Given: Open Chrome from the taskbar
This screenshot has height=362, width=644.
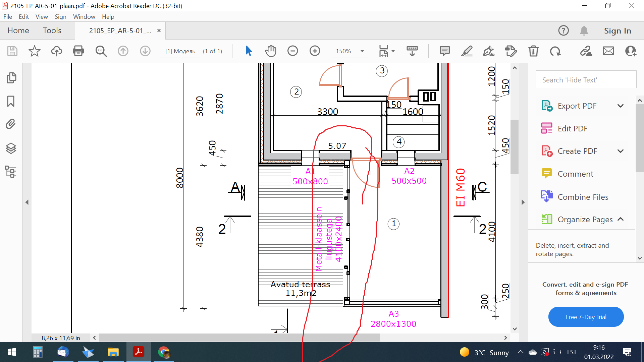Looking at the screenshot, I should pos(164,352).
